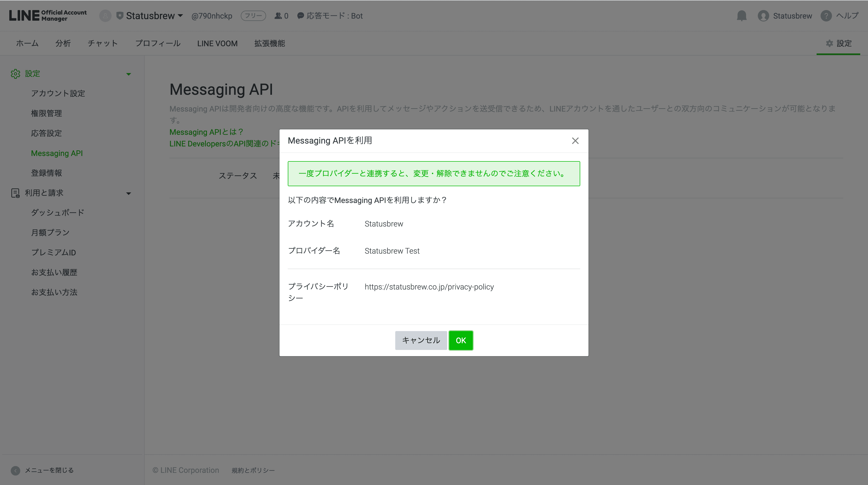Screen dimensions: 868x485
Task: Open the チャット tab
Action: 103,43
